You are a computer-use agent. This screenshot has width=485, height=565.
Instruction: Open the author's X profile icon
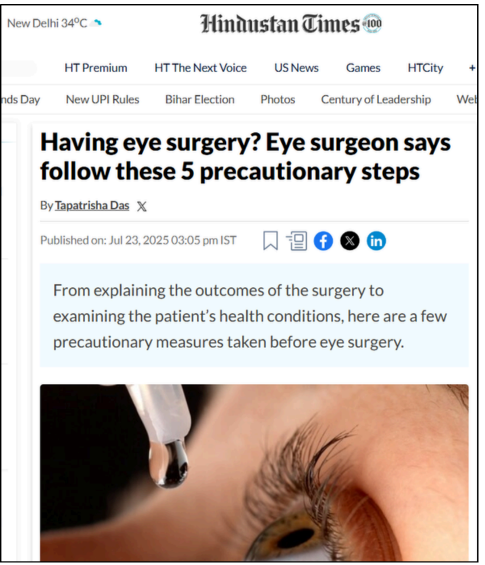142,206
